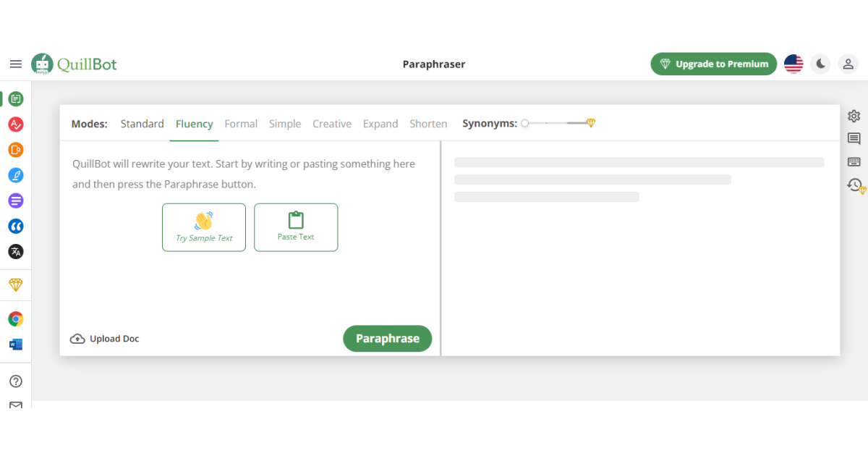Select the Expand mode

pos(380,124)
